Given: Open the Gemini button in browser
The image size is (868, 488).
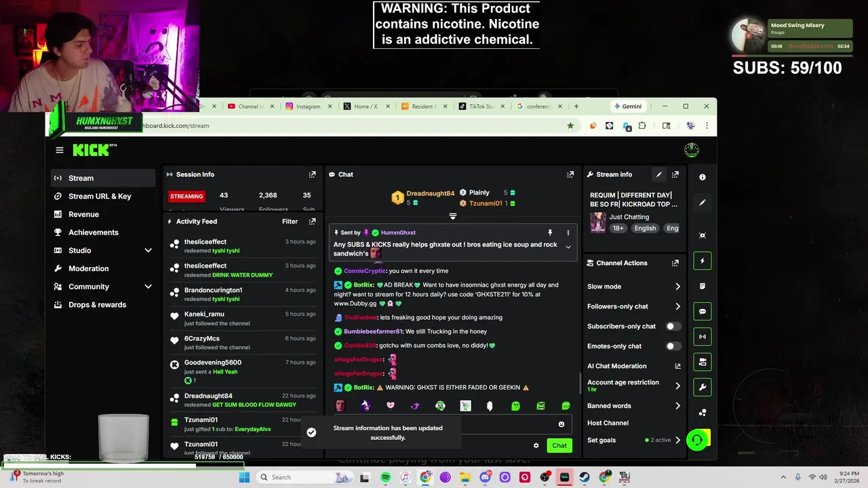Looking at the screenshot, I should pyautogui.click(x=627, y=106).
